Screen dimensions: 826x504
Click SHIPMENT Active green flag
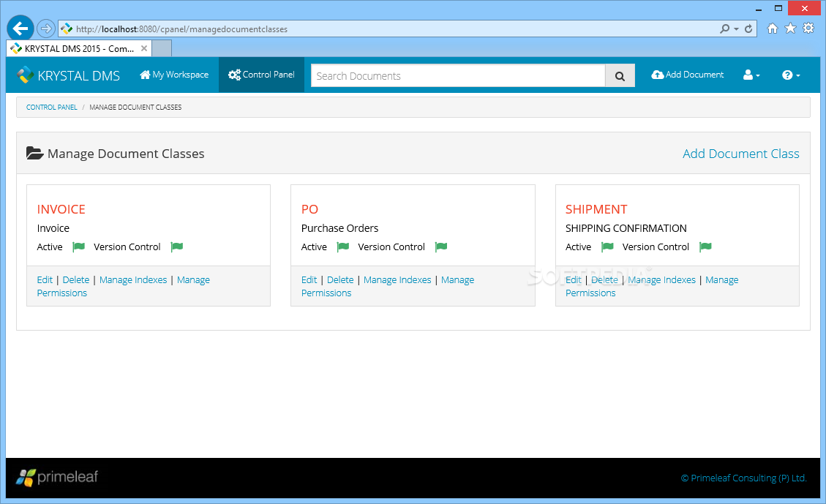tap(607, 247)
